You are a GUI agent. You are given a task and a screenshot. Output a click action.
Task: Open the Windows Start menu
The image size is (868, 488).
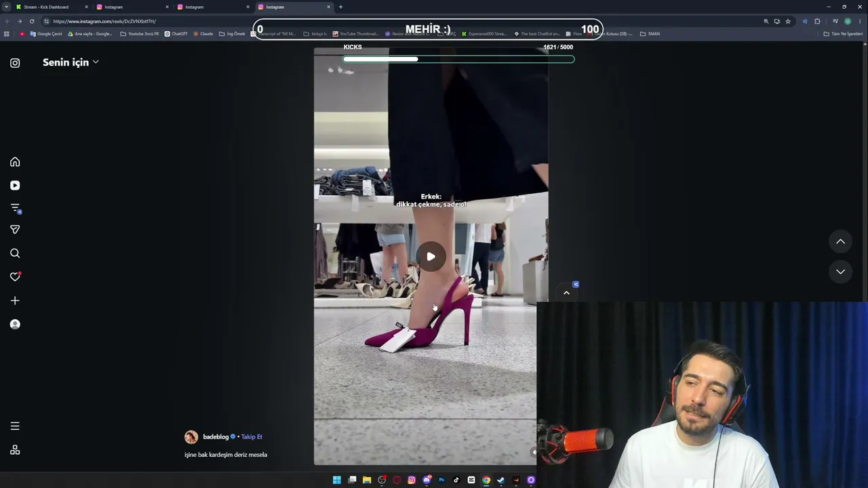[337, 480]
